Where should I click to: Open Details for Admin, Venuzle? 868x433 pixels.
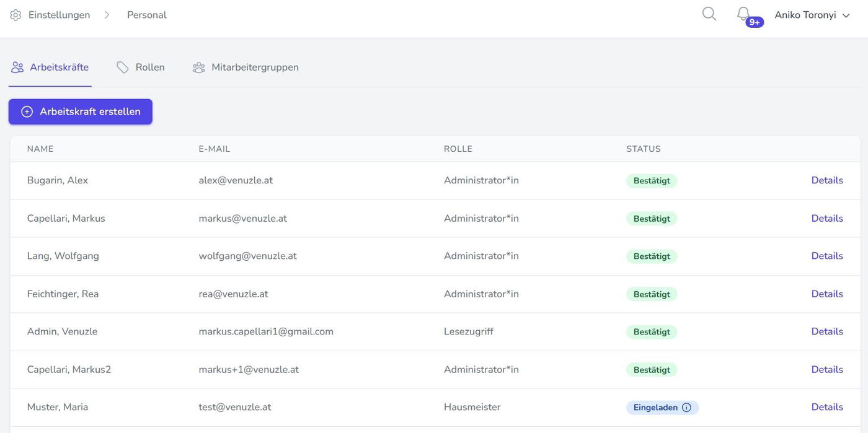(827, 331)
